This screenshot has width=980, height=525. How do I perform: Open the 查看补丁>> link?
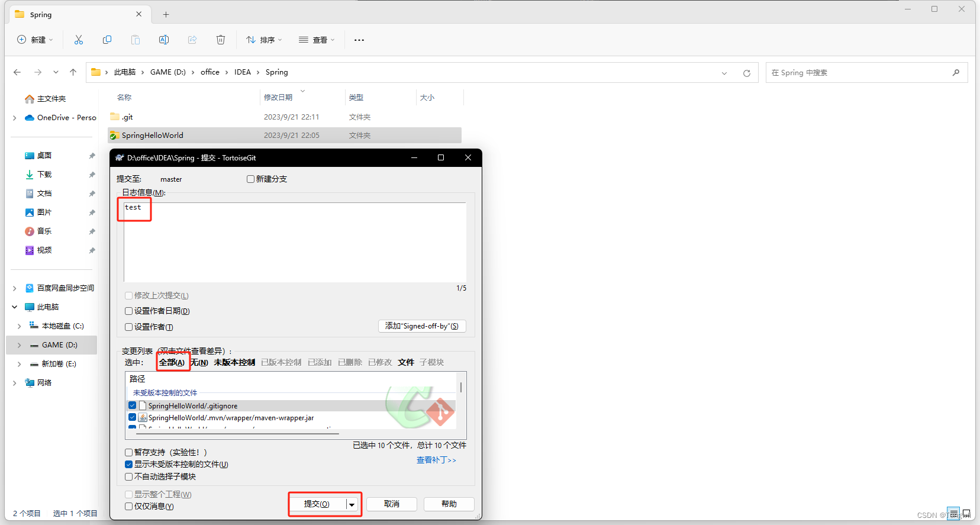(x=436, y=460)
